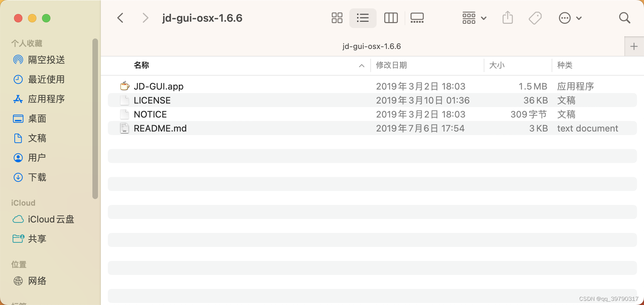644x305 pixels.
Task: Open 桌面 in sidebar
Action: (x=37, y=119)
